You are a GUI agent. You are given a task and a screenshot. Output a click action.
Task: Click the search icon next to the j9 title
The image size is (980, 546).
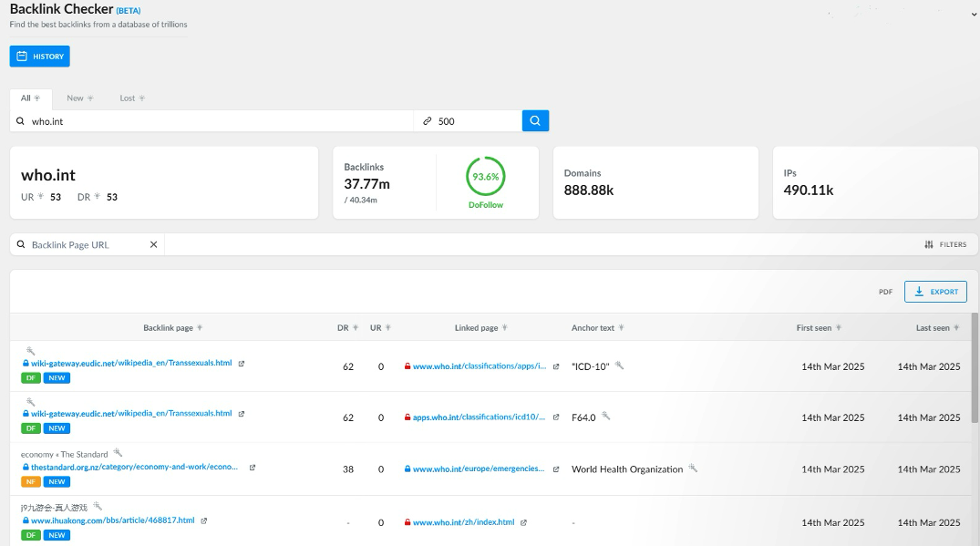[98, 507]
